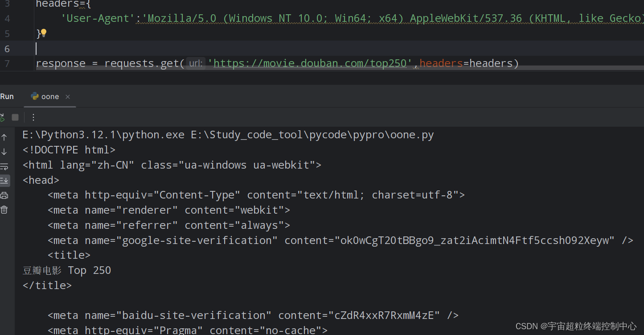The width and height of the screenshot is (644, 335).
Task: Click the <!DOCTYPE html> output line
Action: (69, 150)
